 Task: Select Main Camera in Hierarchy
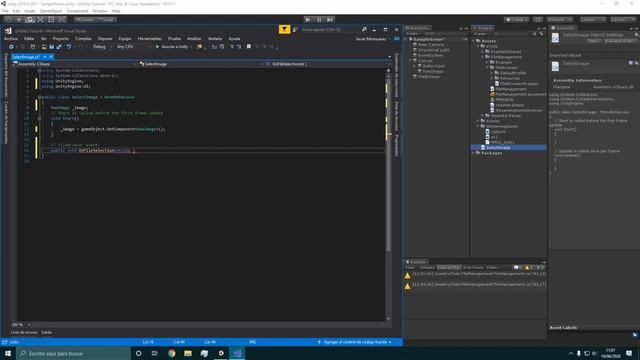pos(431,44)
